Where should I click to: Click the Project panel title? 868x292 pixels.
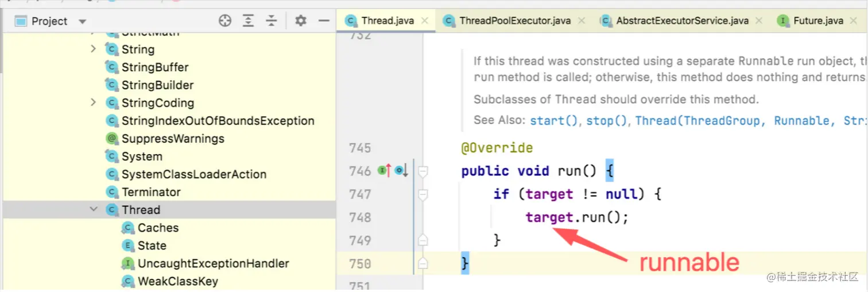pyautogui.click(x=49, y=21)
